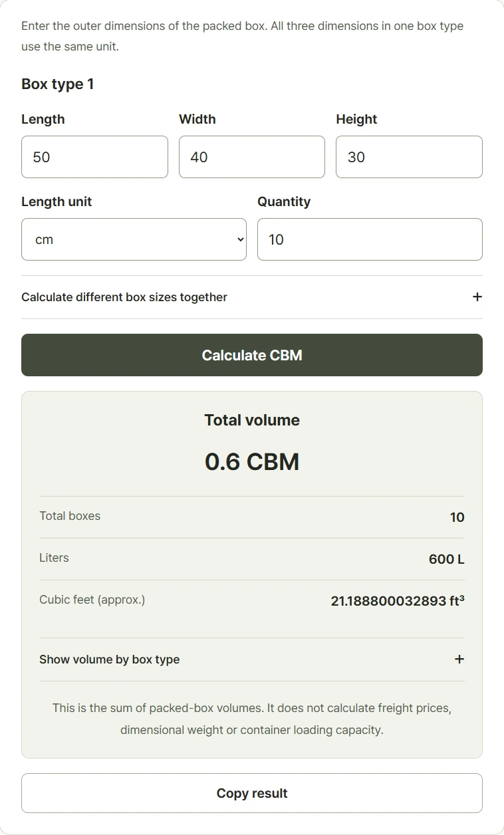Click the Box type 1 heading
The height and width of the screenshot is (835, 504).
pos(58,84)
